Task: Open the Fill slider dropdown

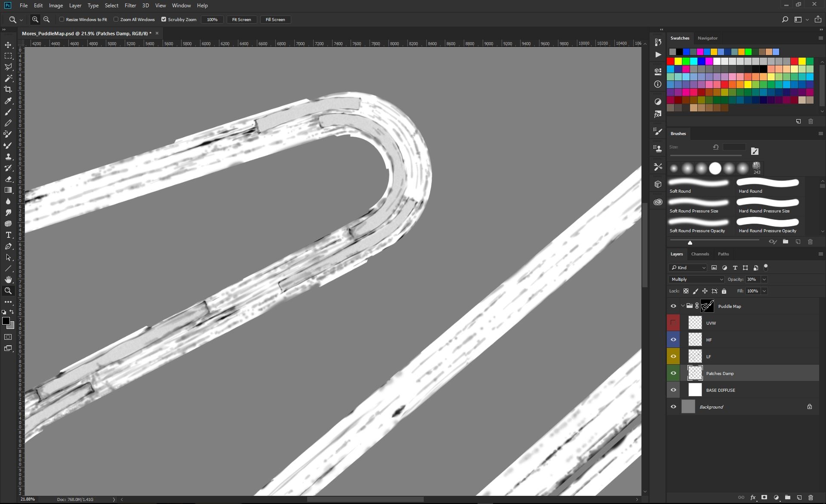Action: [x=764, y=291]
